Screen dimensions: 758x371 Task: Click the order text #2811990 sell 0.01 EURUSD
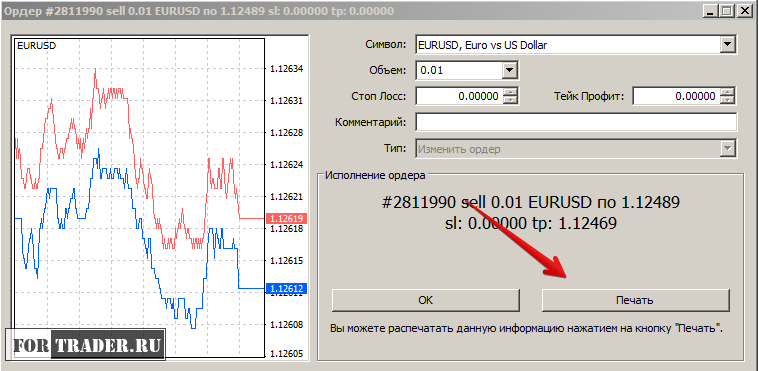pyautogui.click(x=530, y=202)
